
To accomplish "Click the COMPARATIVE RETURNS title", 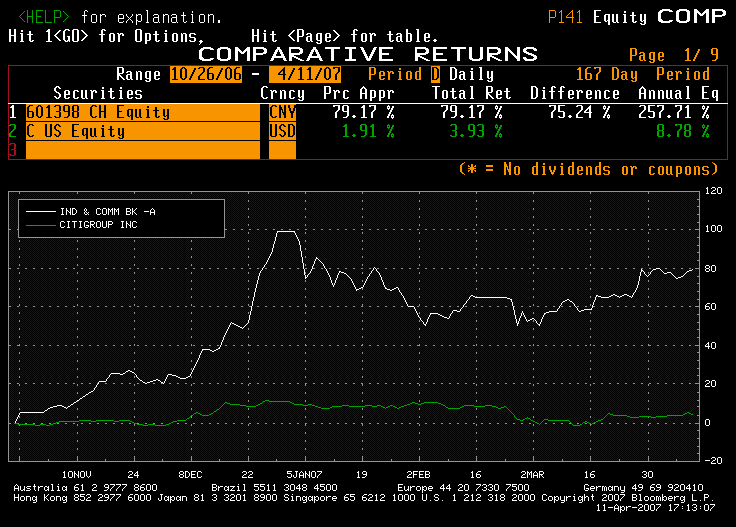I will (368, 54).
